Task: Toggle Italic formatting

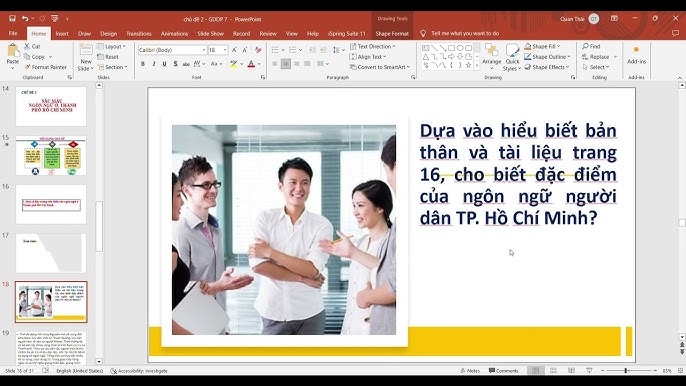Action: pos(154,64)
